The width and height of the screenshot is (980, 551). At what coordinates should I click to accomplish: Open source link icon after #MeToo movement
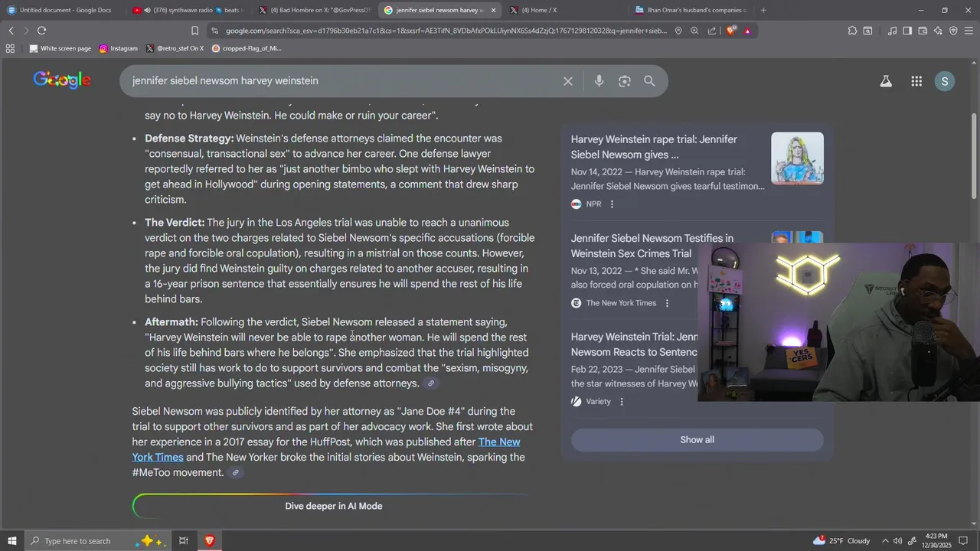click(236, 473)
